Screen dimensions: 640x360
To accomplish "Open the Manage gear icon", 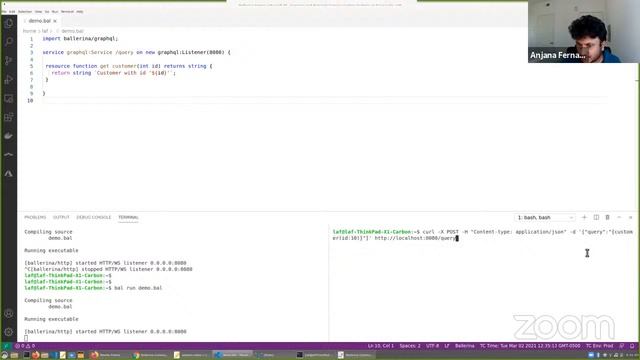I will [x=9, y=332].
